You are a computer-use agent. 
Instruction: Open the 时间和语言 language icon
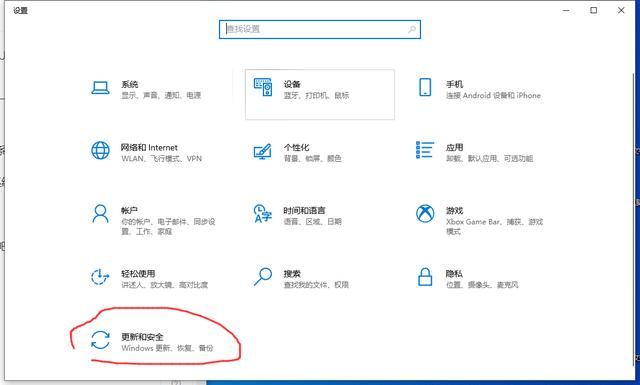[262, 214]
